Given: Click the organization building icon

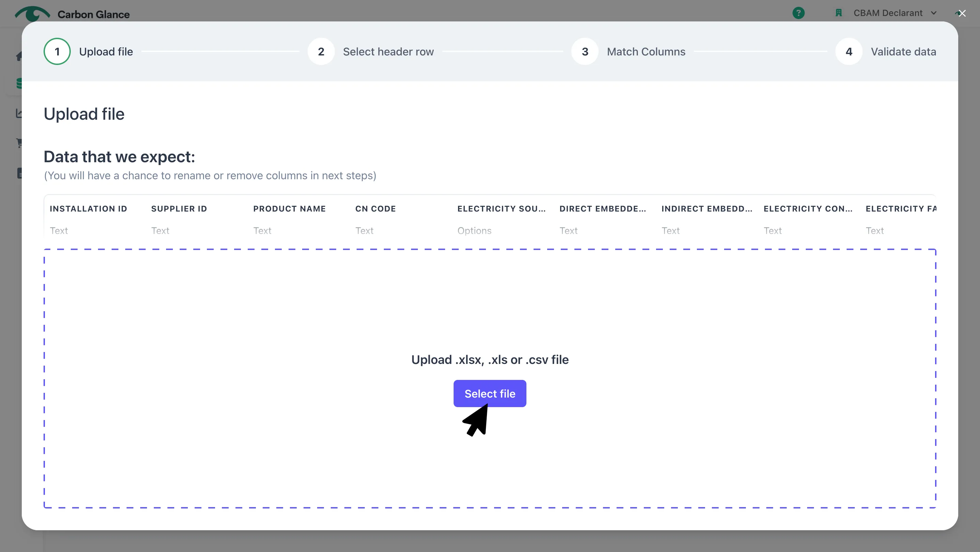Looking at the screenshot, I should pyautogui.click(x=838, y=13).
